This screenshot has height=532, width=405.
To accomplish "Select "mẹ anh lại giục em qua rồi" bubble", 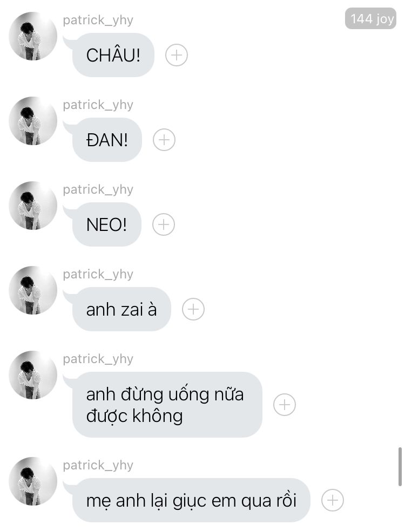I will [191, 500].
